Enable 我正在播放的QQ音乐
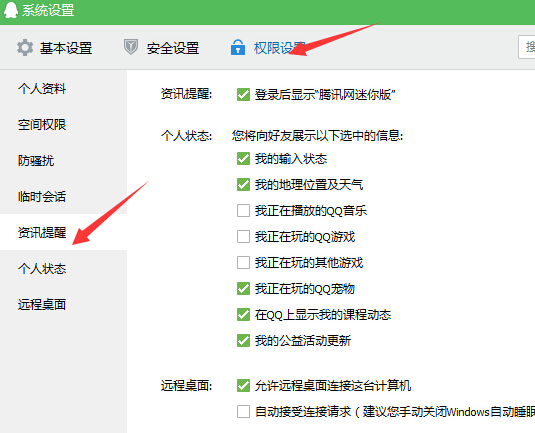The width and height of the screenshot is (535, 433). [x=243, y=211]
